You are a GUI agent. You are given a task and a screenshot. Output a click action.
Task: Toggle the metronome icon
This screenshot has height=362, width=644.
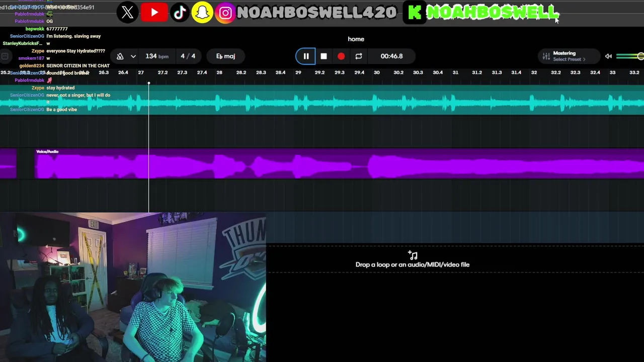(x=120, y=56)
